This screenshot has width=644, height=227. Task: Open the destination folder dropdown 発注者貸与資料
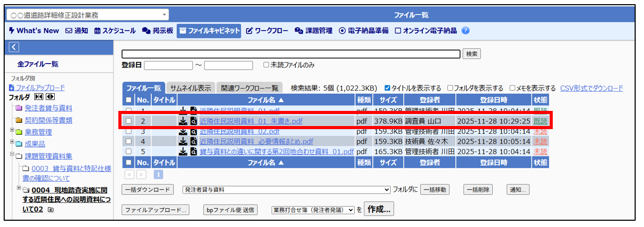coord(286,190)
